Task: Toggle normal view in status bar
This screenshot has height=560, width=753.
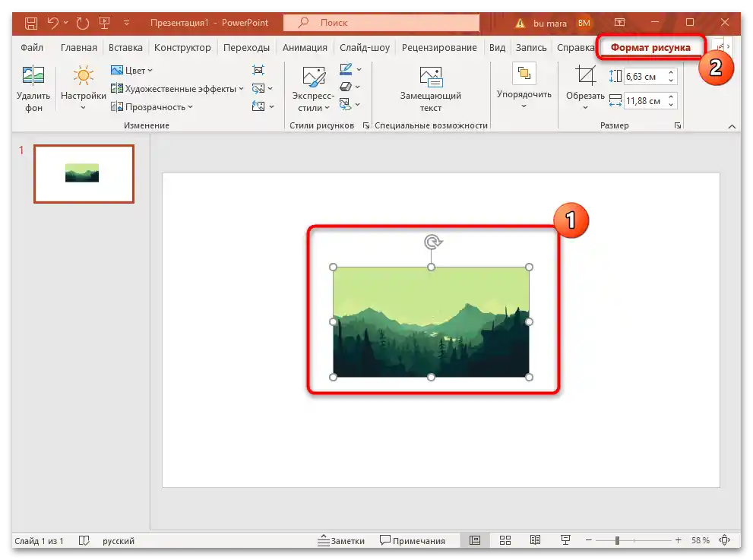Action: click(475, 540)
